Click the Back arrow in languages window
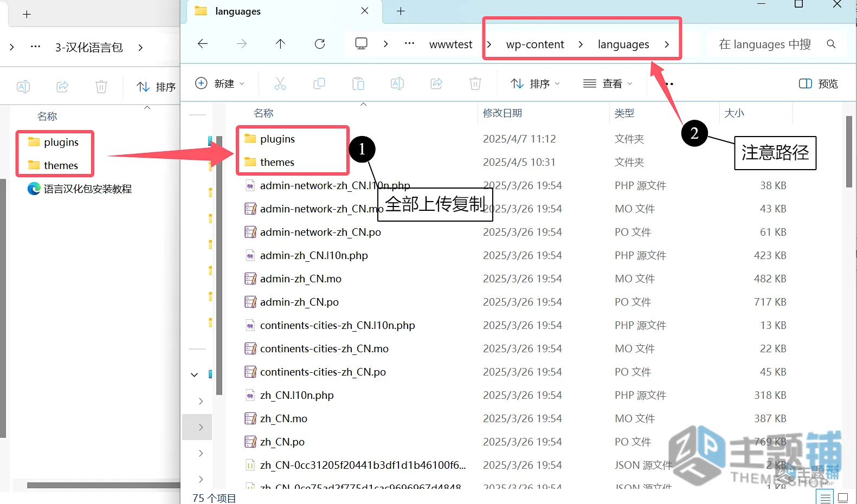This screenshot has width=857, height=504. tap(203, 44)
